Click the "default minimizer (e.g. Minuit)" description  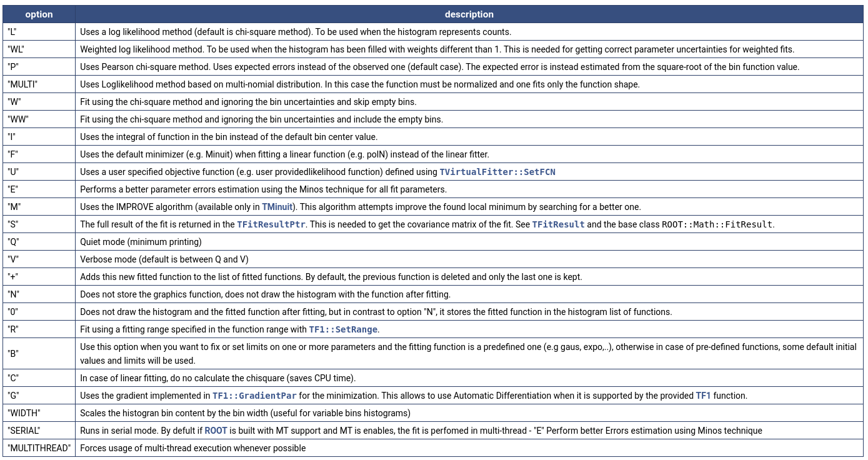click(x=284, y=154)
